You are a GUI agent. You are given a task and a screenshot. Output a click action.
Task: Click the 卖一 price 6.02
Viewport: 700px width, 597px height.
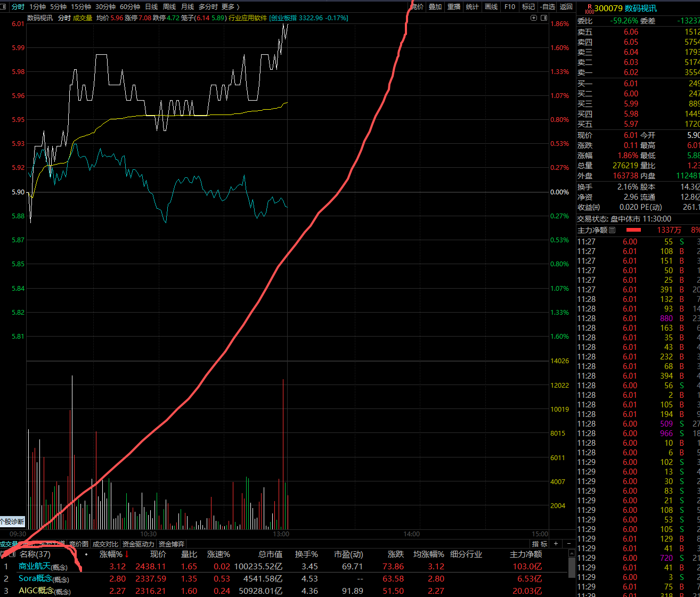[631, 72]
